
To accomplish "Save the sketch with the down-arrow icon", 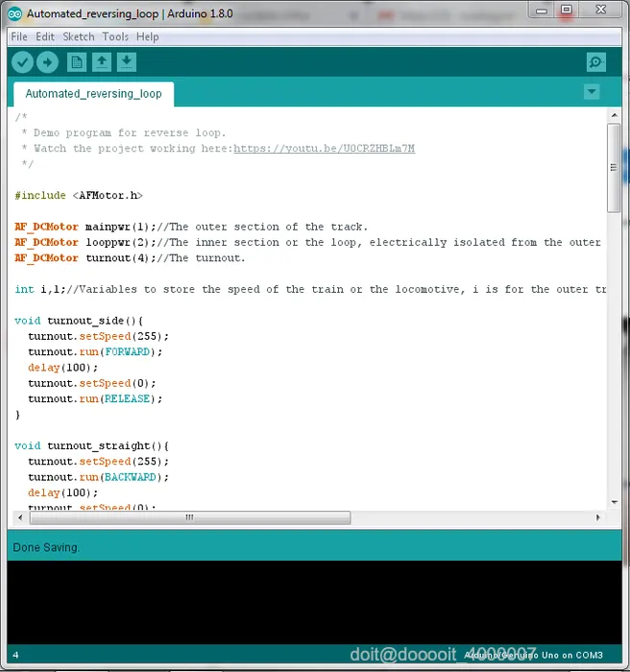I will click(x=127, y=62).
